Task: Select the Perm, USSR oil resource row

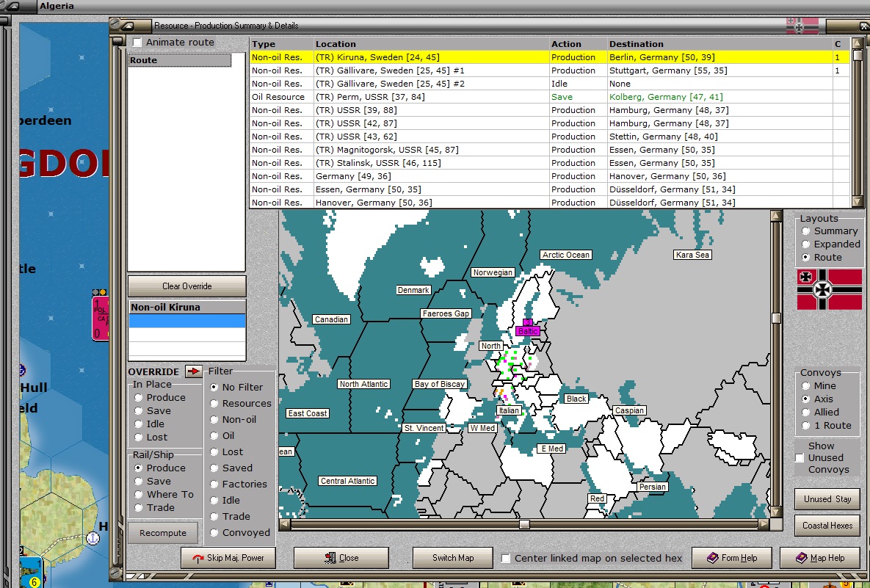Action: [550, 97]
